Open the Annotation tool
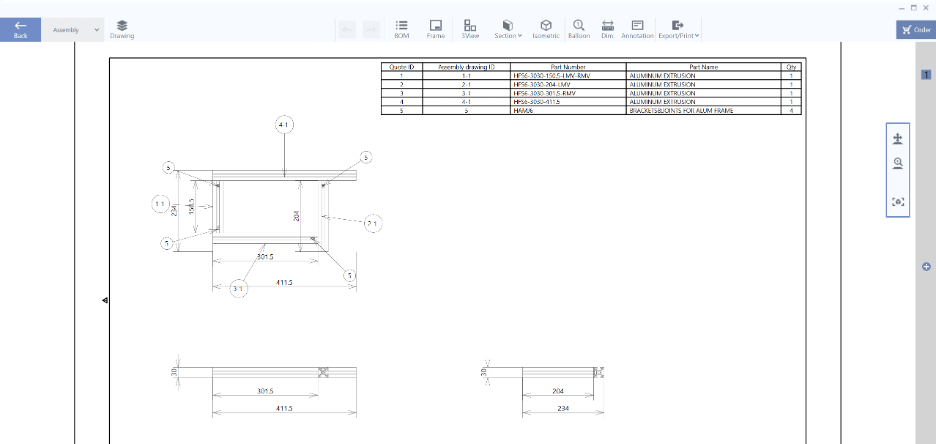The height and width of the screenshot is (444, 936). [x=637, y=29]
